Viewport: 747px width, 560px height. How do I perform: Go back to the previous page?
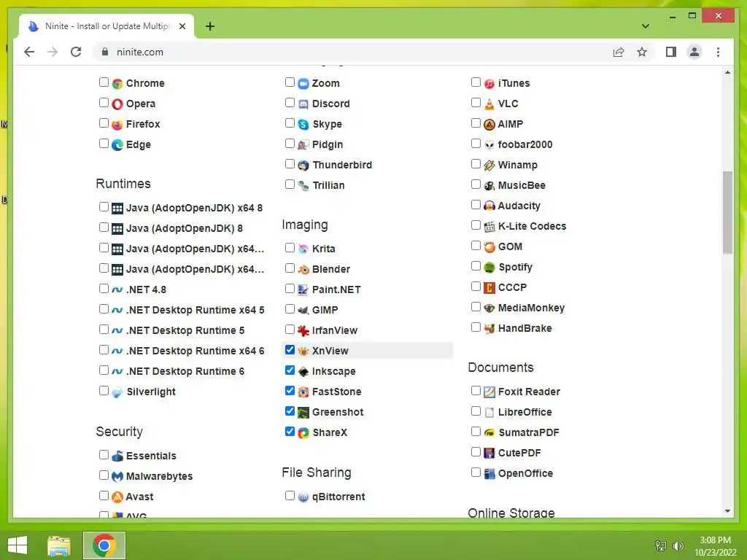point(29,52)
